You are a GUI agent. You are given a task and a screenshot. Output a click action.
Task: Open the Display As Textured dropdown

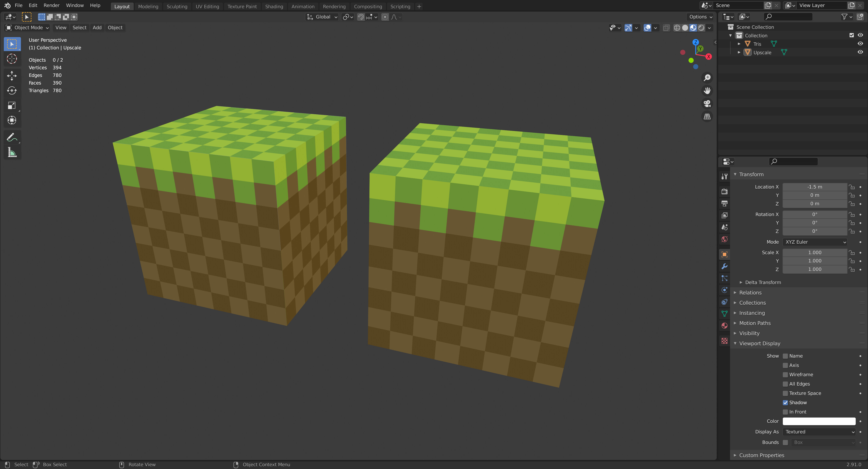click(819, 432)
